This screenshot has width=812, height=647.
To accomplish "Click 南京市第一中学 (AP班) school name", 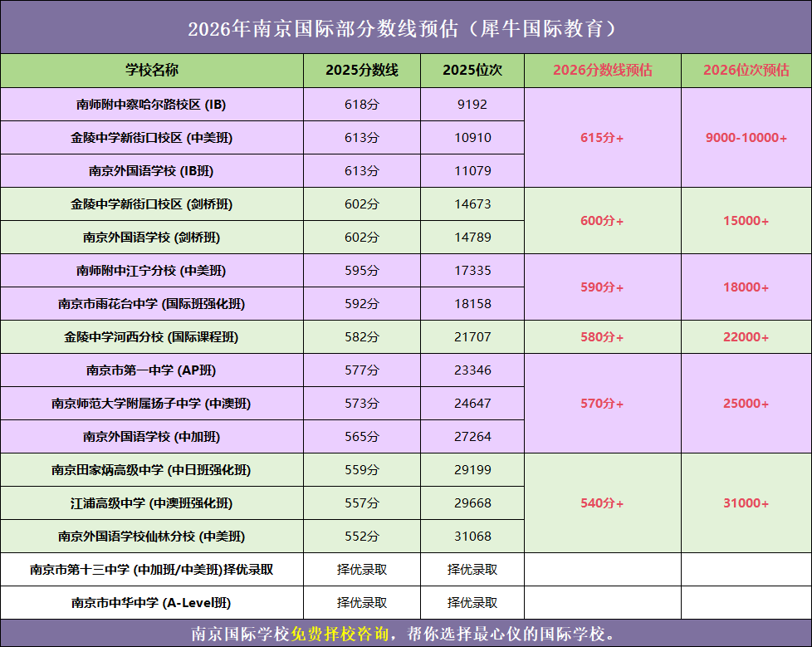I will point(151,370).
